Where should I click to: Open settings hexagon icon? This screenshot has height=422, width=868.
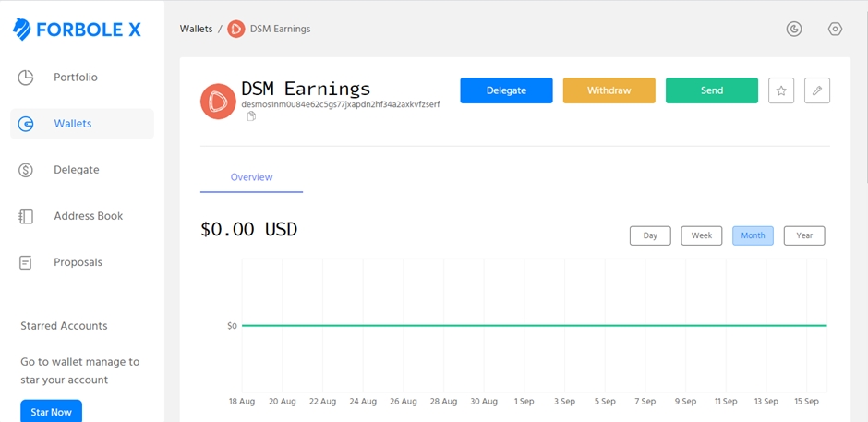(835, 29)
